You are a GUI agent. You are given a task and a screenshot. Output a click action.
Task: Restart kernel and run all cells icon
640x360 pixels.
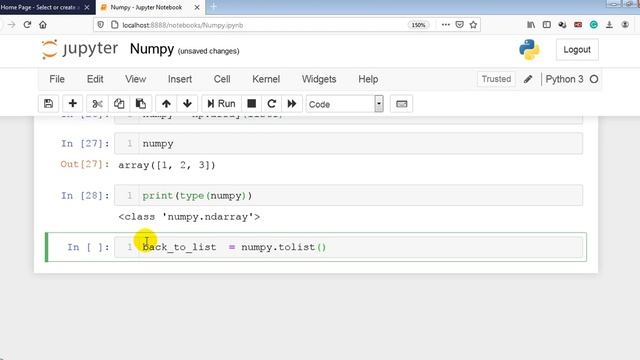tap(292, 104)
